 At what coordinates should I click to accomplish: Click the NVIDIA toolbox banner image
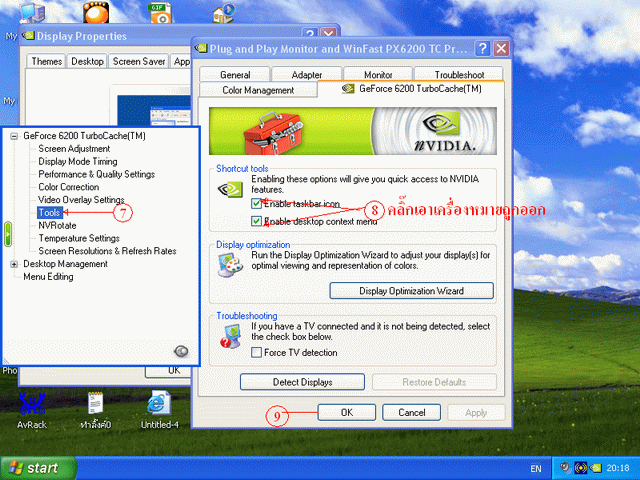(353, 131)
